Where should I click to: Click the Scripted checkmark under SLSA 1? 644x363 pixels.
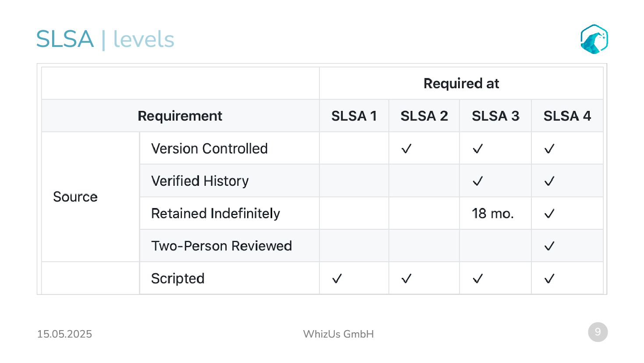pyautogui.click(x=336, y=278)
